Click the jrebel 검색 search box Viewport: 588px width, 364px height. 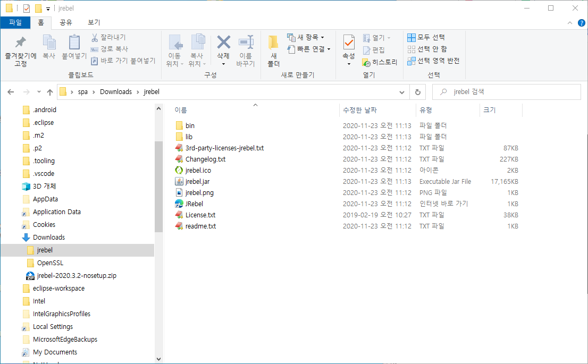coord(507,92)
